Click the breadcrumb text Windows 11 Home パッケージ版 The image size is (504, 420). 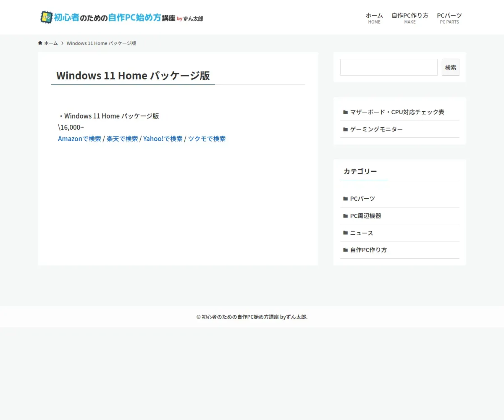pyautogui.click(x=101, y=43)
